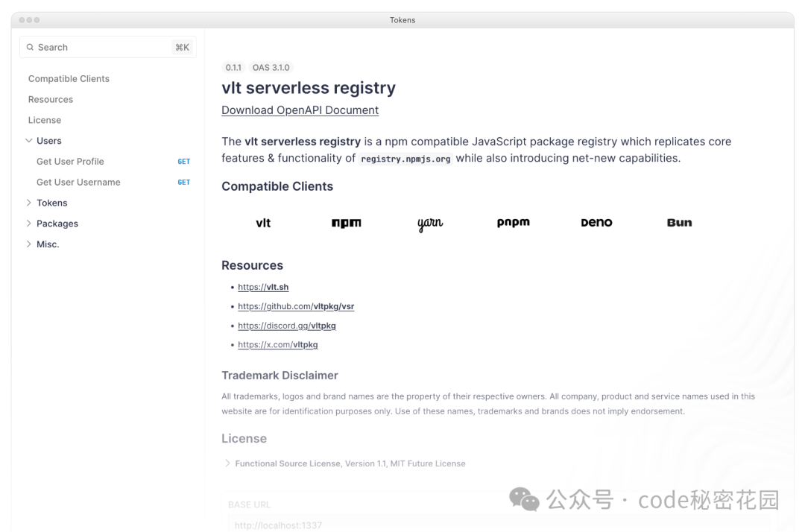Click the pnpm client logo

tap(513, 223)
